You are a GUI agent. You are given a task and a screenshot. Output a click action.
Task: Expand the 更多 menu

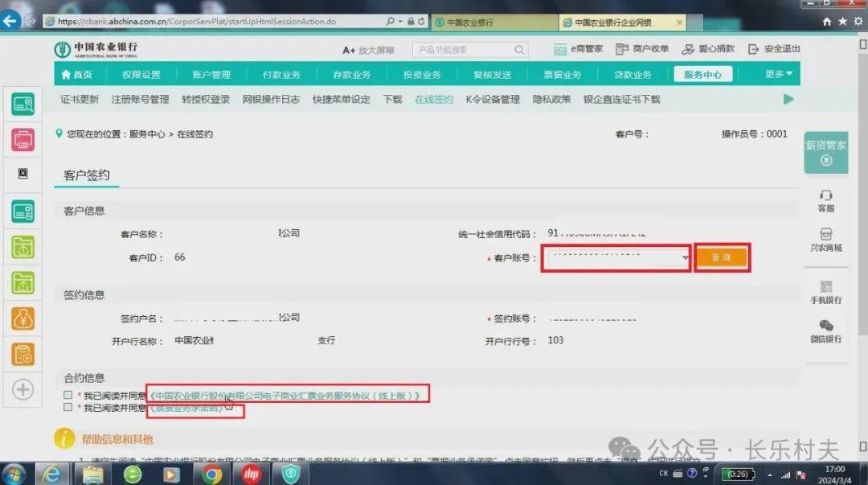tap(778, 74)
